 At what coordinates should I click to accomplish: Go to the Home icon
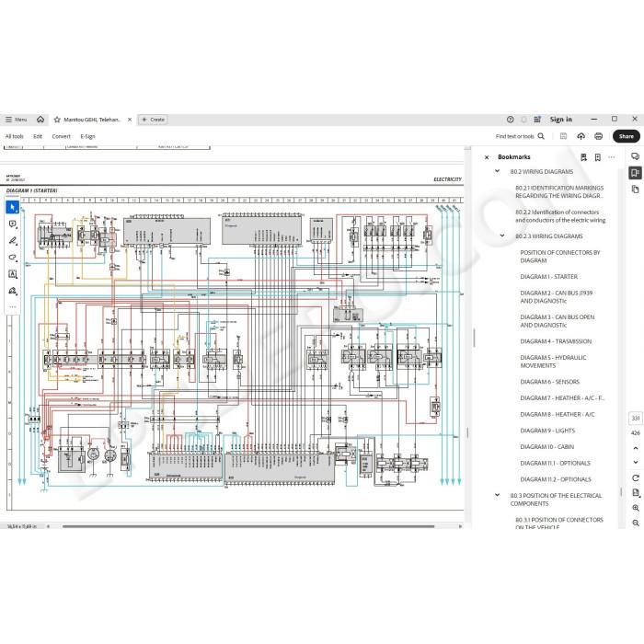click(x=40, y=119)
